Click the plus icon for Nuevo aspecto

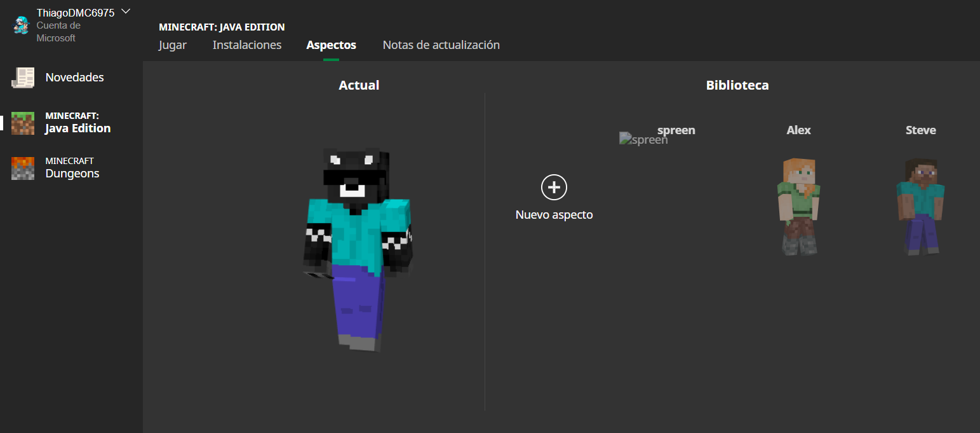point(554,188)
